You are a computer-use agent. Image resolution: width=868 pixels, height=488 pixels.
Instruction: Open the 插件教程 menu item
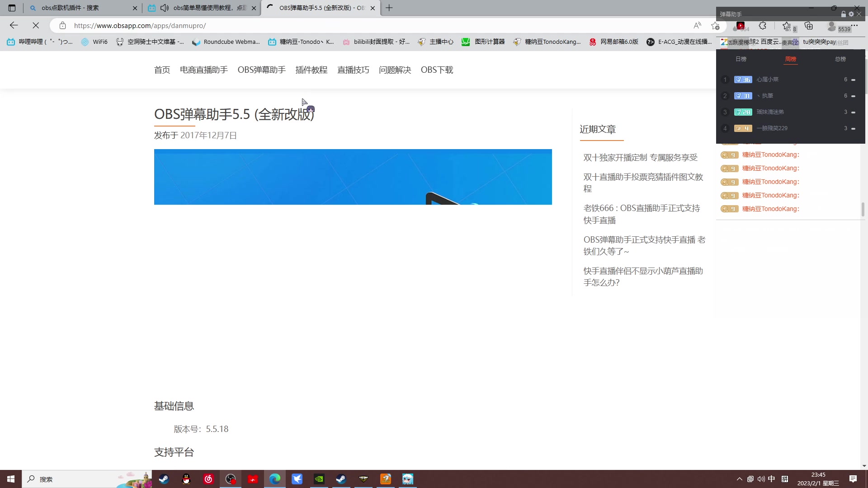(x=311, y=70)
